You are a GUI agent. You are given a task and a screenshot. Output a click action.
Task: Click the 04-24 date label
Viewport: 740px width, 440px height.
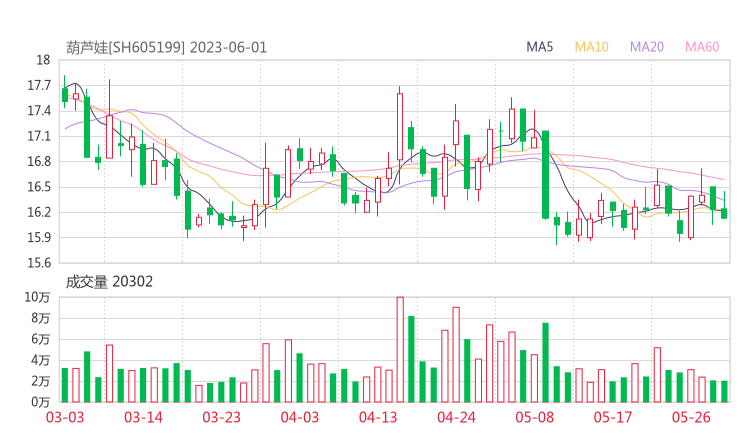coord(456,417)
